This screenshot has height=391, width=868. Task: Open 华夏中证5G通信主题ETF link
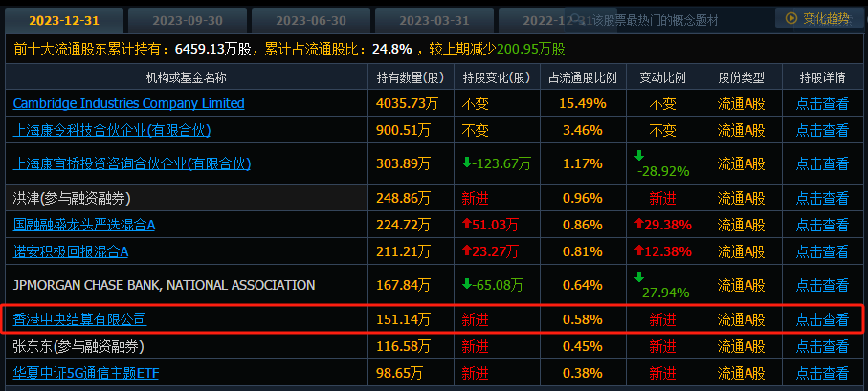86,373
